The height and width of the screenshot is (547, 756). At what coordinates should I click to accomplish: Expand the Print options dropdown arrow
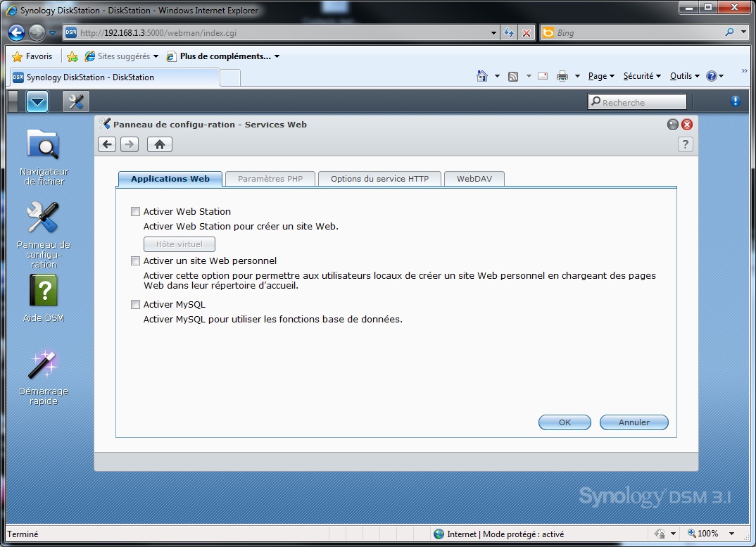pyautogui.click(x=577, y=76)
